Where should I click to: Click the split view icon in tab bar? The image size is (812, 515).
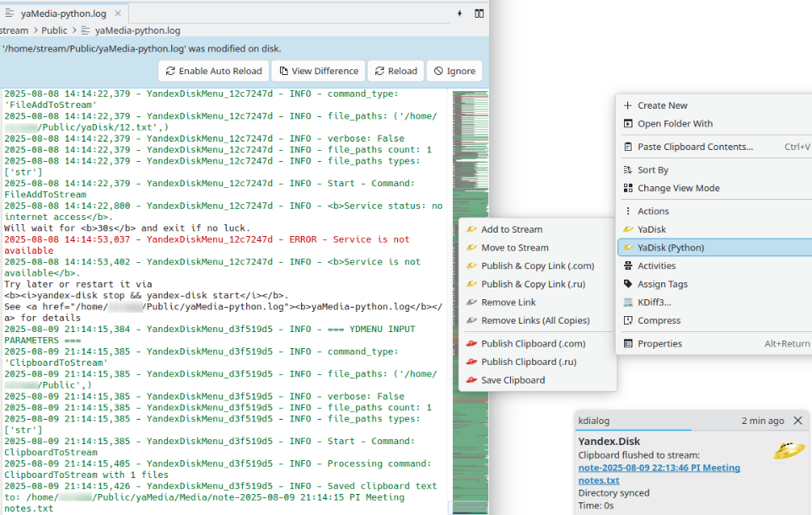479,13
